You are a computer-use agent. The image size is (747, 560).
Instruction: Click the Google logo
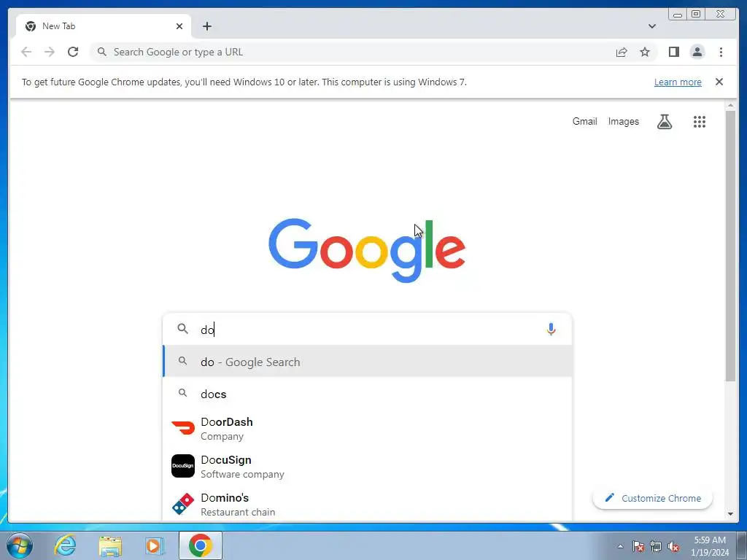pyautogui.click(x=367, y=249)
